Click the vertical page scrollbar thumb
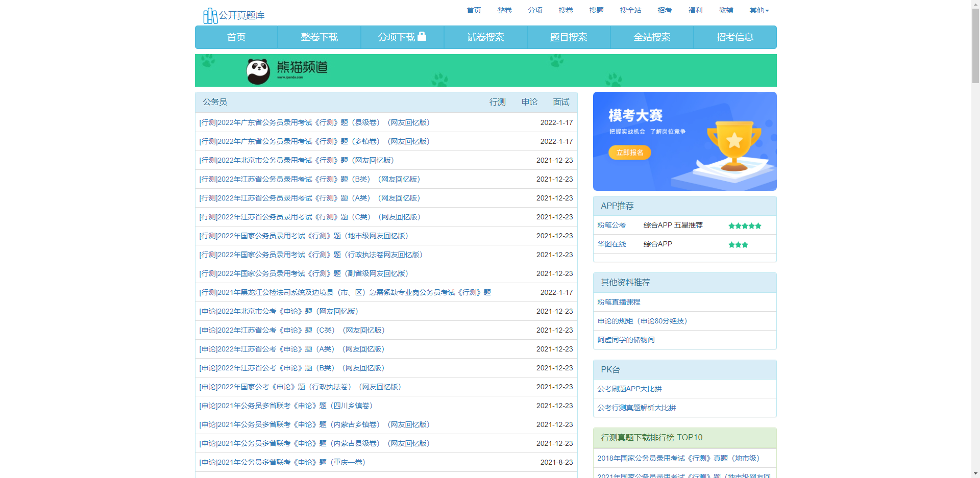980x478 pixels. [975, 46]
